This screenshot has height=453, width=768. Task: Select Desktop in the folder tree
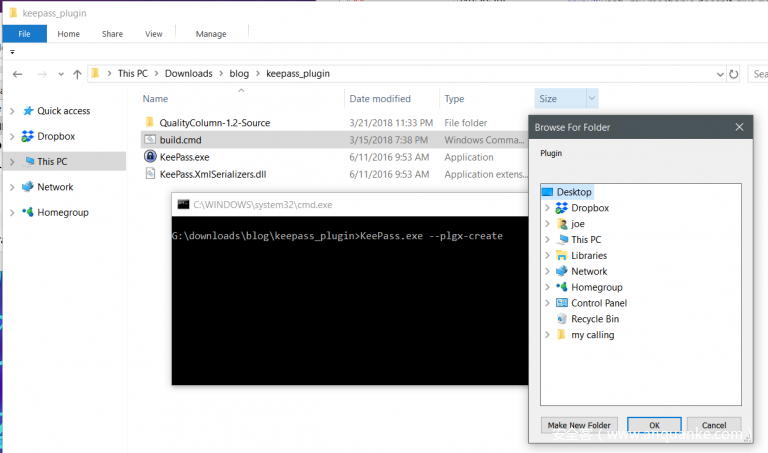click(573, 192)
